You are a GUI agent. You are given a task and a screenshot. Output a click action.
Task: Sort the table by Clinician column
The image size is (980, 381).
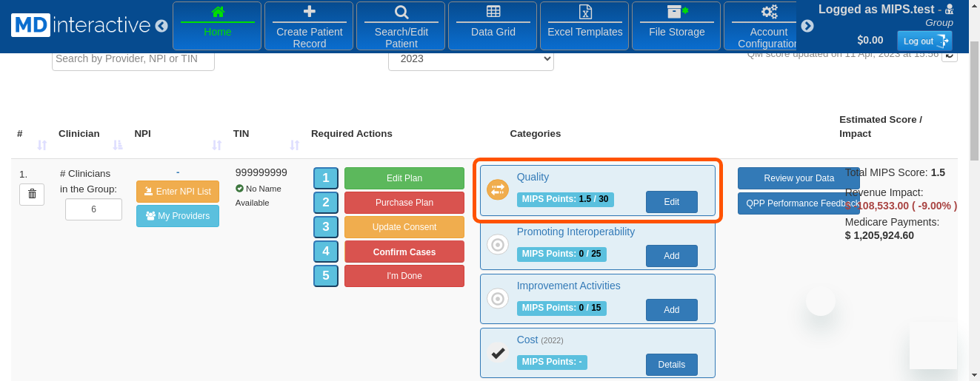tap(118, 145)
